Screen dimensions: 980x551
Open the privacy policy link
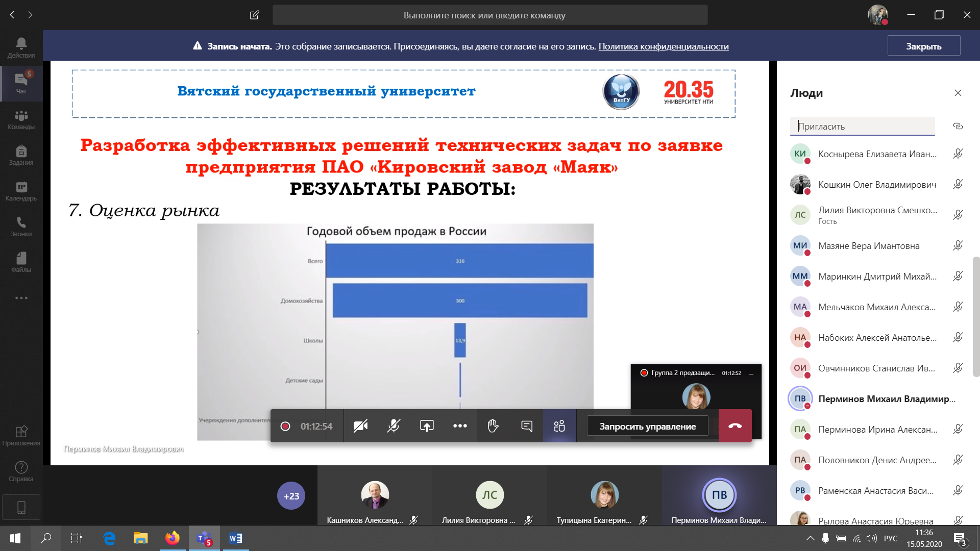pos(664,46)
